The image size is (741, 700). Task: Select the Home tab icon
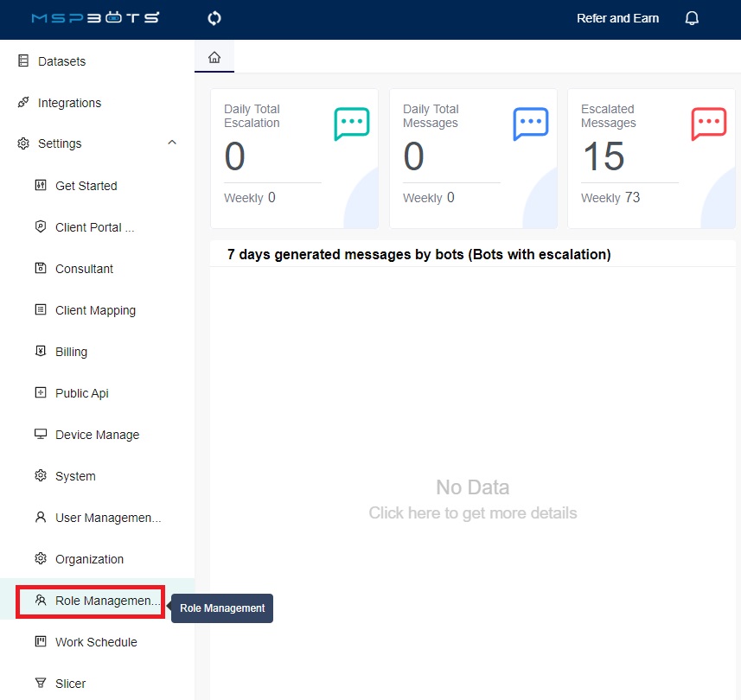coord(214,57)
